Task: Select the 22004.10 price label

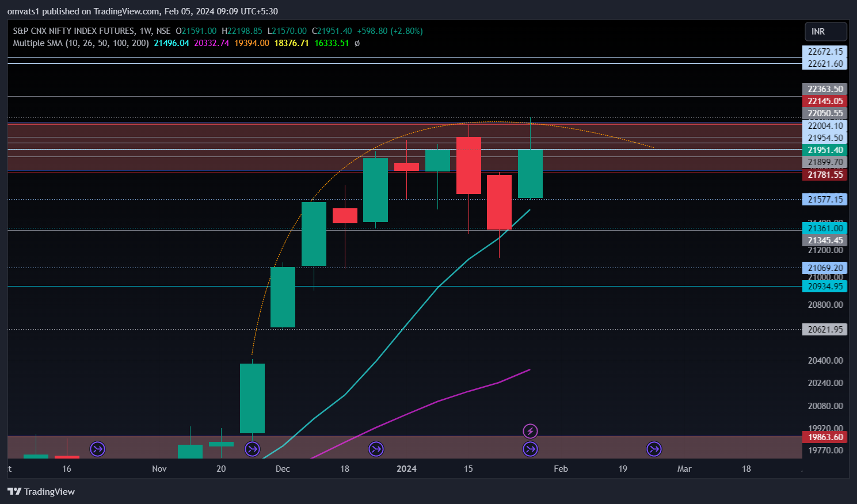Action: click(825, 126)
